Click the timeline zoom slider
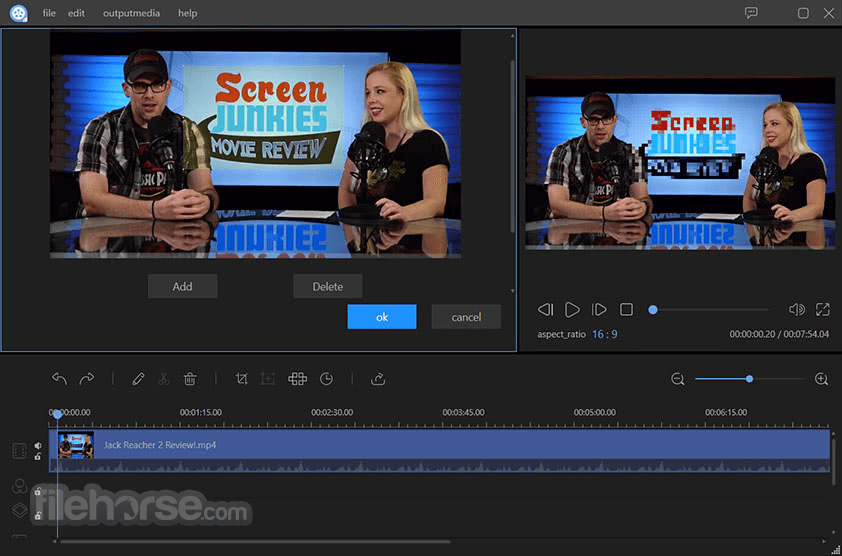Screen dimensions: 842x556 click(x=750, y=379)
